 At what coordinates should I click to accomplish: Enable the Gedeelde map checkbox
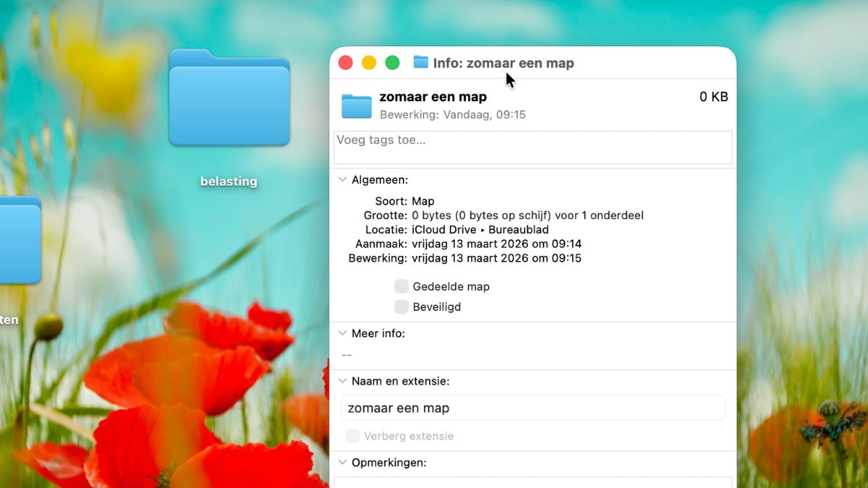pyautogui.click(x=401, y=286)
